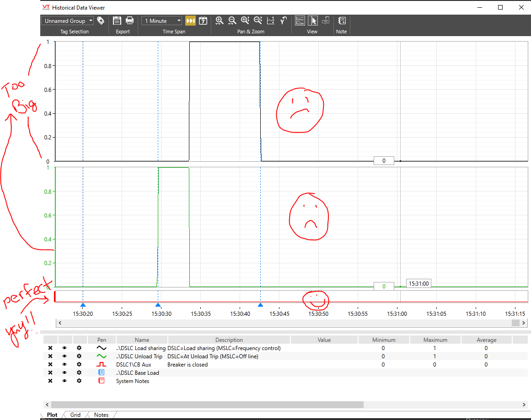Screen dimensions: 531x420
Task: Click the pen table horizontal scrollbar thumb
Action: [207, 404]
